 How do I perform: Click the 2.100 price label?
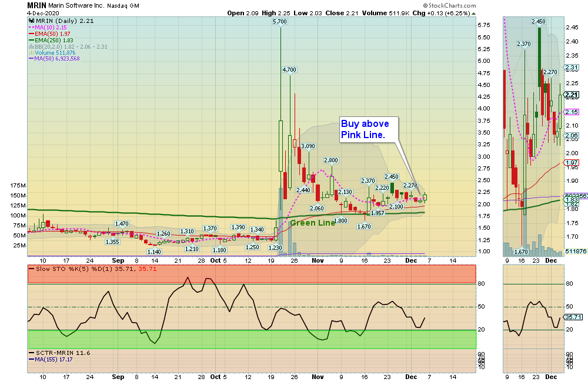(x=396, y=206)
